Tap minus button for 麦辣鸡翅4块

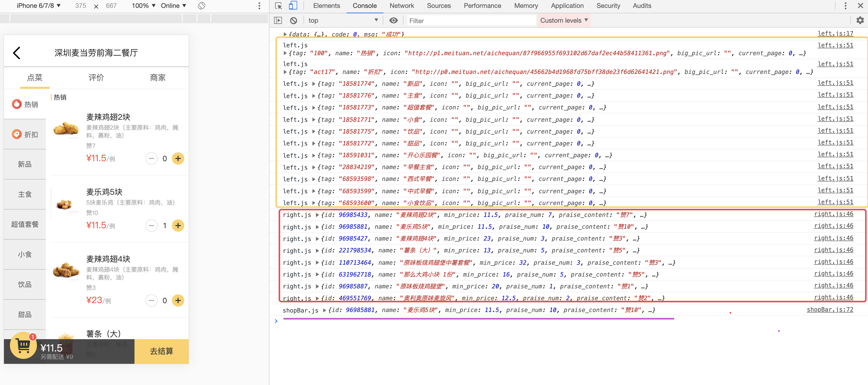click(151, 300)
